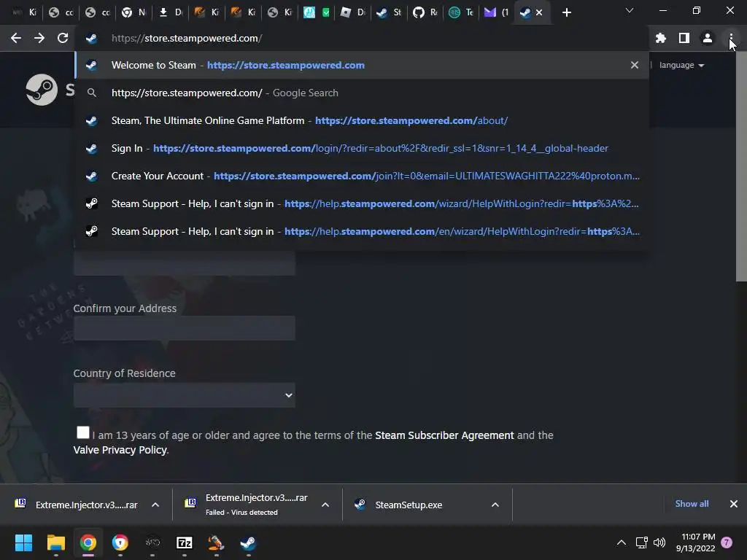Go forward using the browser forward arrow
747x560 pixels.
coord(39,38)
